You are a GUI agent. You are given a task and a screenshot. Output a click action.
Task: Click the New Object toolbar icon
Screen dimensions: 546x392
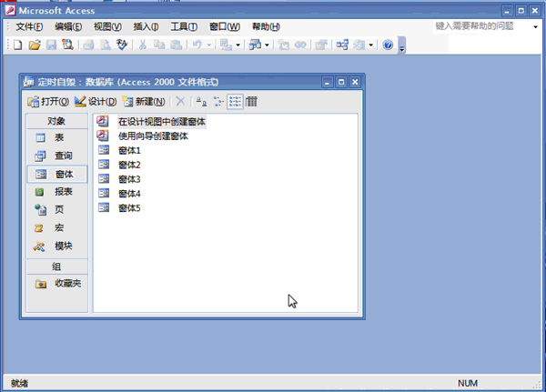point(359,45)
